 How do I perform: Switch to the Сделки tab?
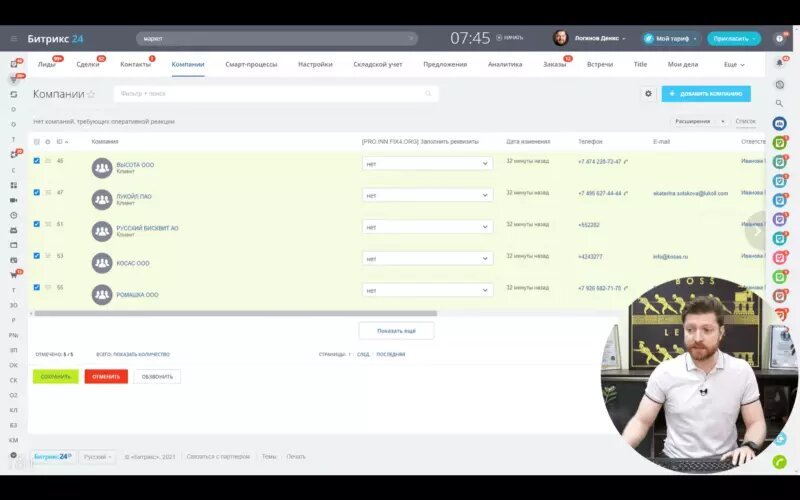(x=88, y=64)
